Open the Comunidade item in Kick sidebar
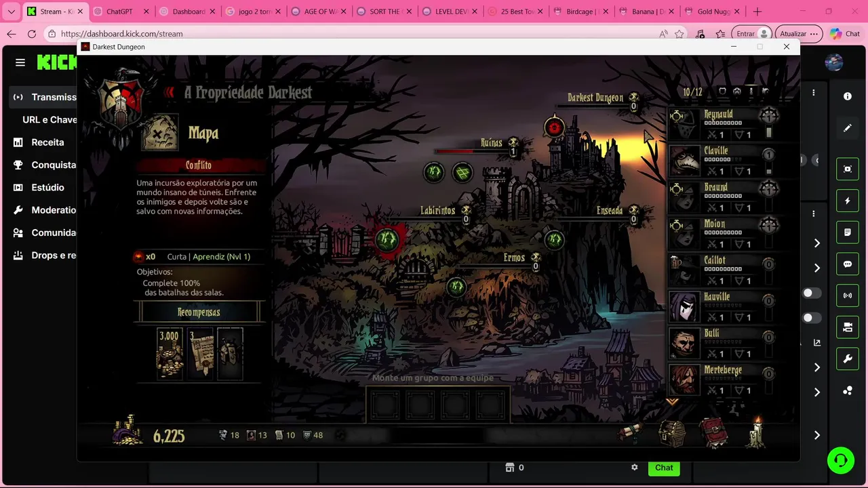 tap(44, 232)
